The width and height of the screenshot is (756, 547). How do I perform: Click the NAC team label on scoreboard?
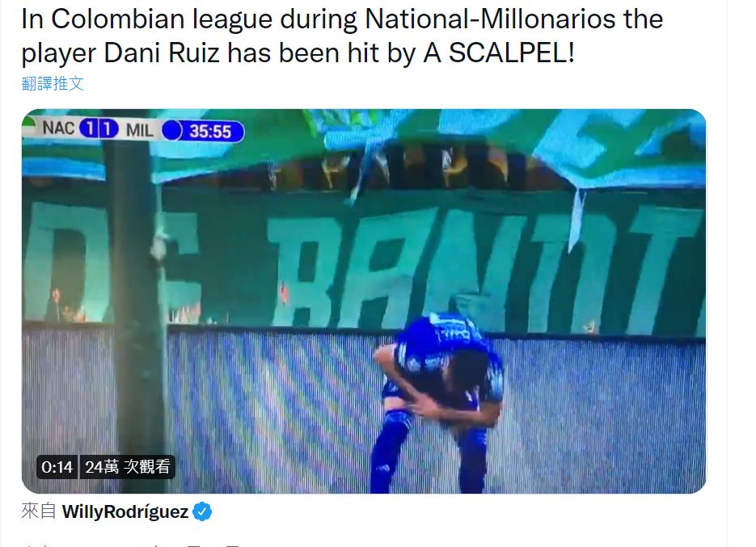pos(58,128)
